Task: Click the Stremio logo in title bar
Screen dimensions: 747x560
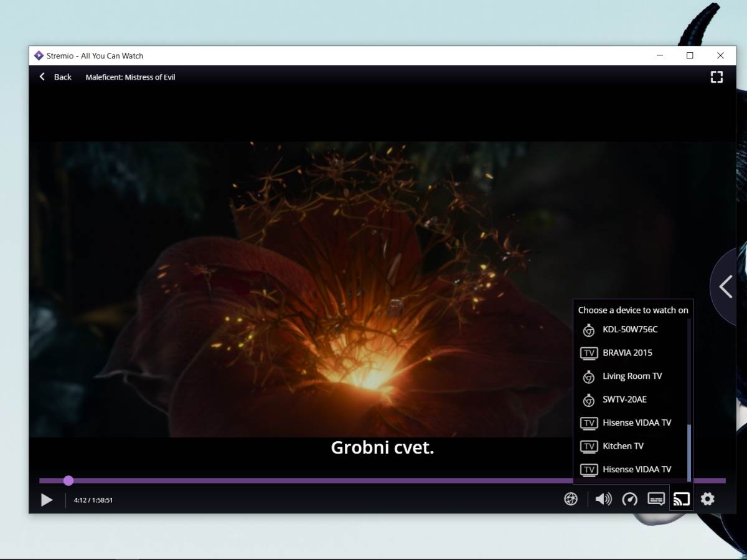Action: click(39, 56)
